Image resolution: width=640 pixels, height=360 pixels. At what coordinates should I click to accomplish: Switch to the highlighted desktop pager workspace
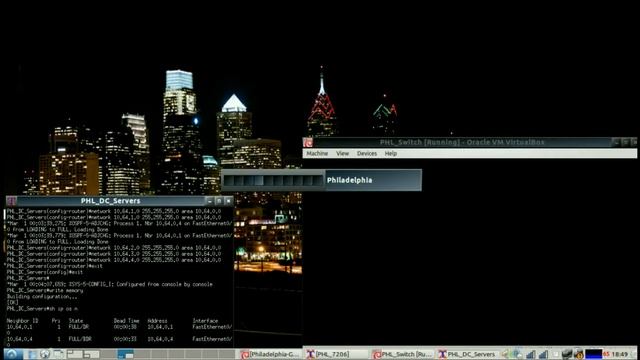[x=125, y=354]
